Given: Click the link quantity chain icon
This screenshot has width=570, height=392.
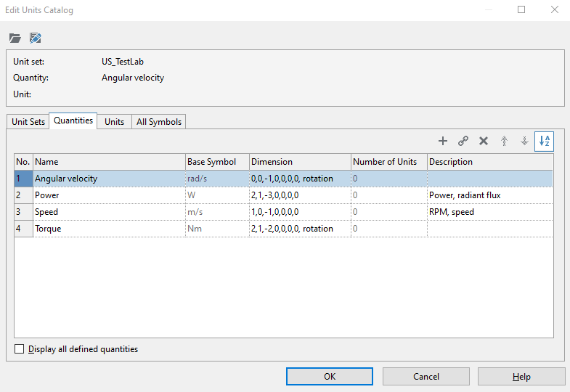Looking at the screenshot, I should 463,141.
